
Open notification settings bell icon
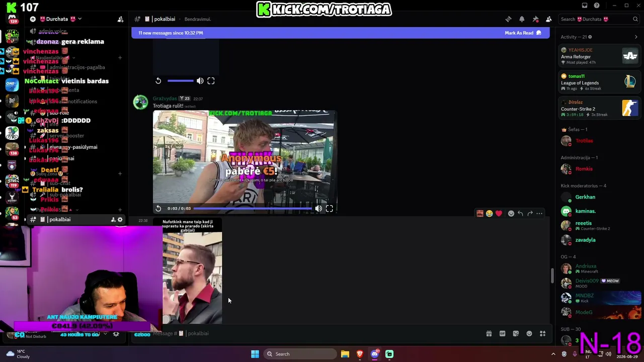point(522,19)
